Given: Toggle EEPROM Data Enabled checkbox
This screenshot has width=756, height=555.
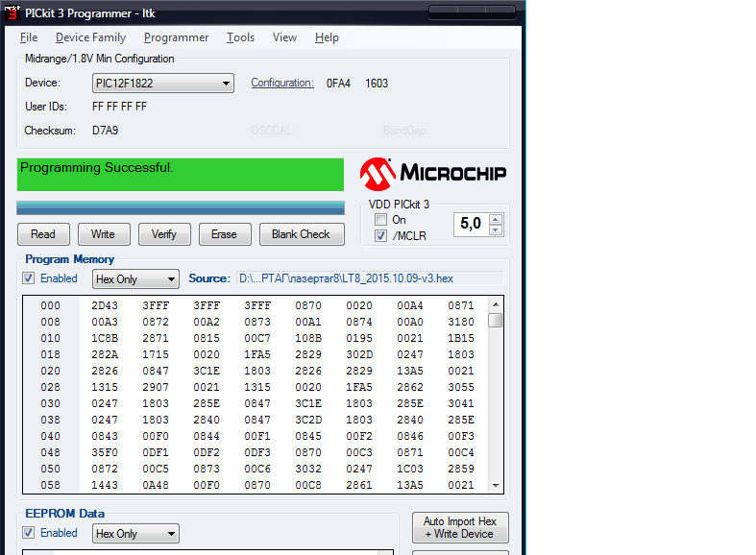Looking at the screenshot, I should [x=29, y=532].
